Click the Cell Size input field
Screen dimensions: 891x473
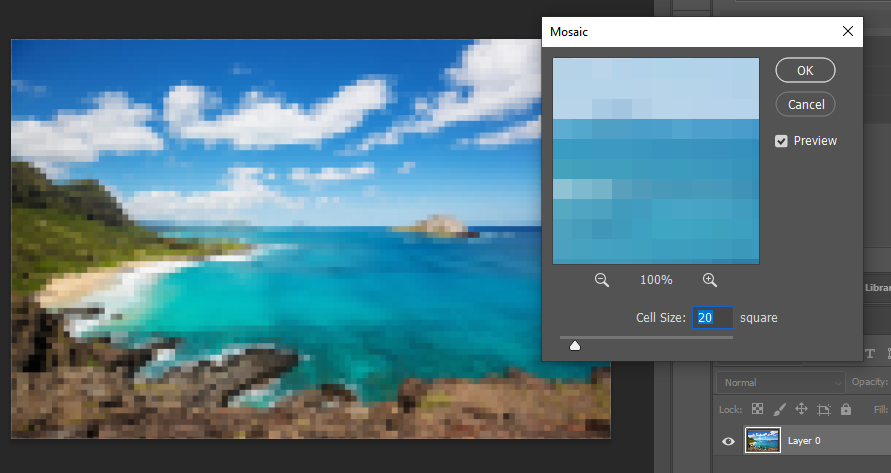tap(713, 318)
